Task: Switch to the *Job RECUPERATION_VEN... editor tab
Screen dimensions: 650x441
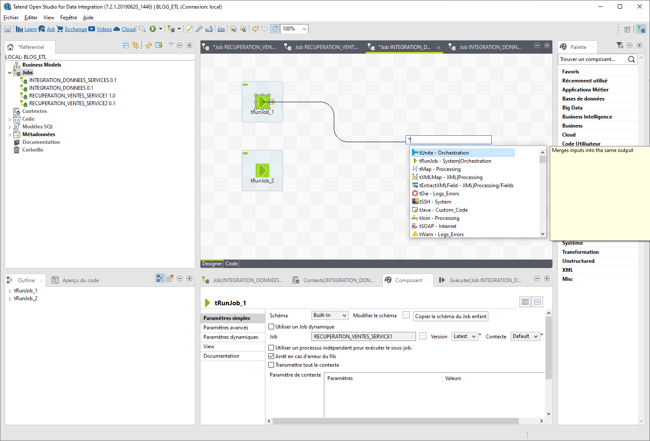Action: pos(240,47)
